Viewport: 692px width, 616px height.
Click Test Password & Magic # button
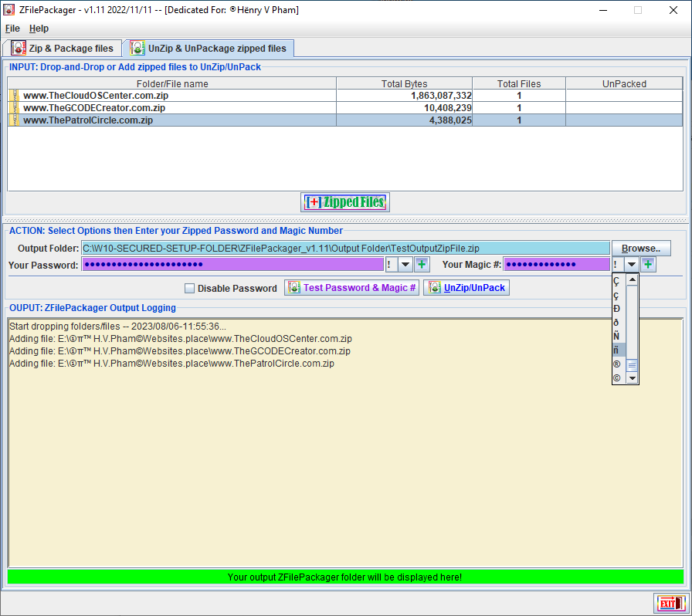click(351, 288)
